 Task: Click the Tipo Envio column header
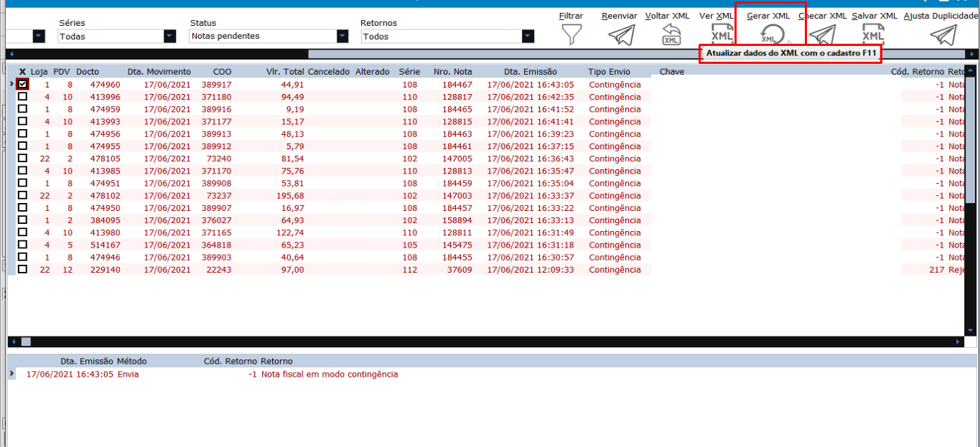[610, 72]
